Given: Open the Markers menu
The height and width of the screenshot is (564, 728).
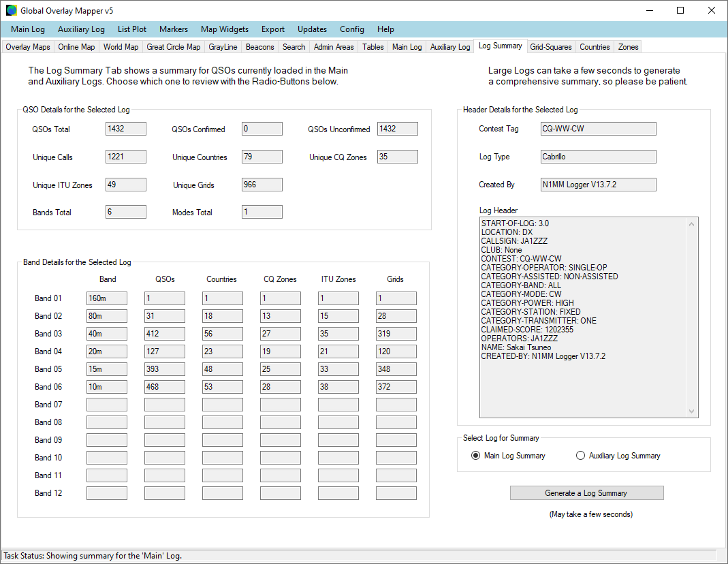Looking at the screenshot, I should pyautogui.click(x=174, y=29).
